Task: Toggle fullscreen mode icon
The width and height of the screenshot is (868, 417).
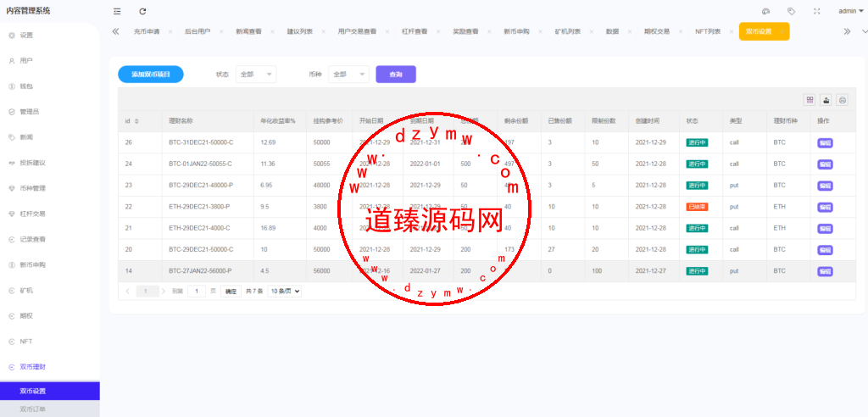Action: (817, 11)
